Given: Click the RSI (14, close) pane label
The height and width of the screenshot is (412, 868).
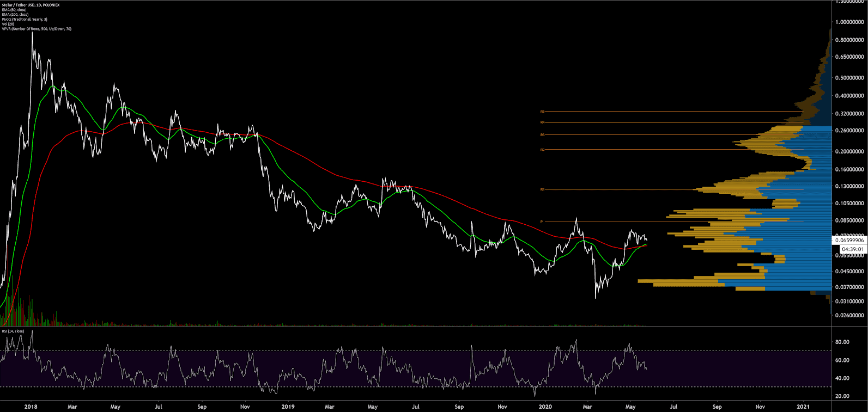Looking at the screenshot, I should click(x=13, y=331).
